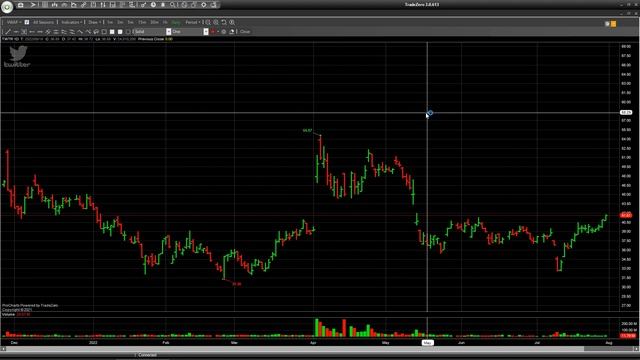Click the Apr label on time axis

tap(313, 343)
